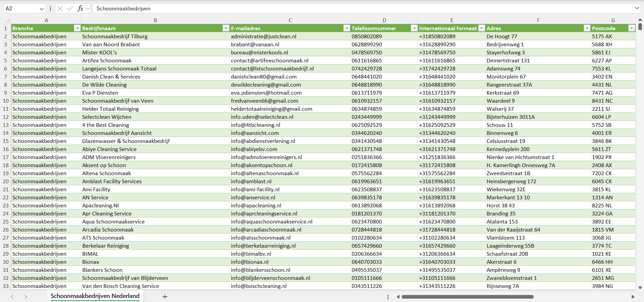Click the horizontal scrollbar thumb
The width and height of the screenshot is (644, 302).
pyautogui.click(x=467, y=297)
